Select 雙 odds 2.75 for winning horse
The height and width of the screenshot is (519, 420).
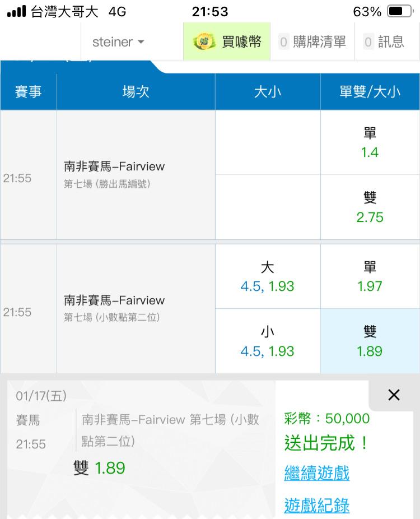[370, 207]
